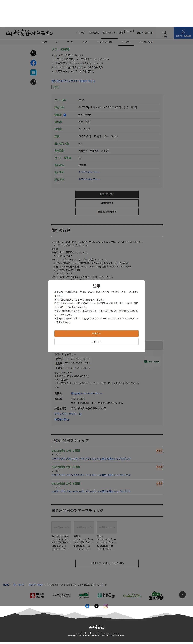Click the 山と溪谷オンライン site logo
Image resolution: width=193 pixels, height=644 pixels.
pos(29,33)
